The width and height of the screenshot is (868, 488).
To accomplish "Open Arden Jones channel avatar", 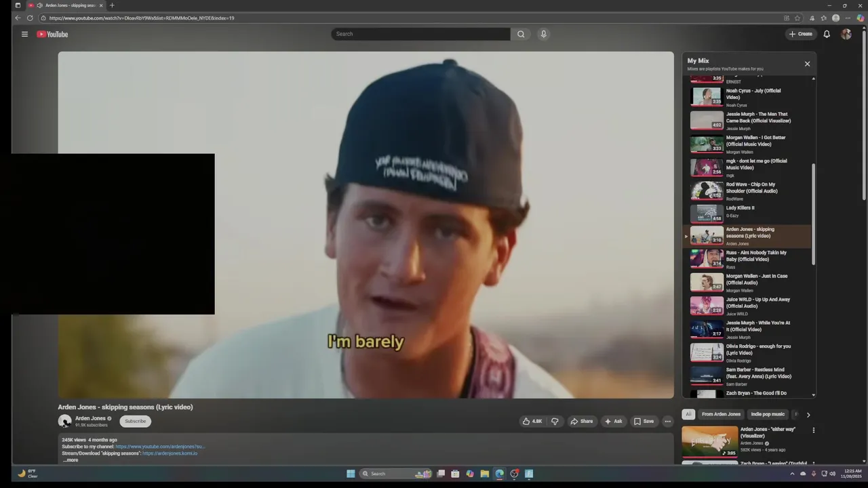I will (64, 421).
